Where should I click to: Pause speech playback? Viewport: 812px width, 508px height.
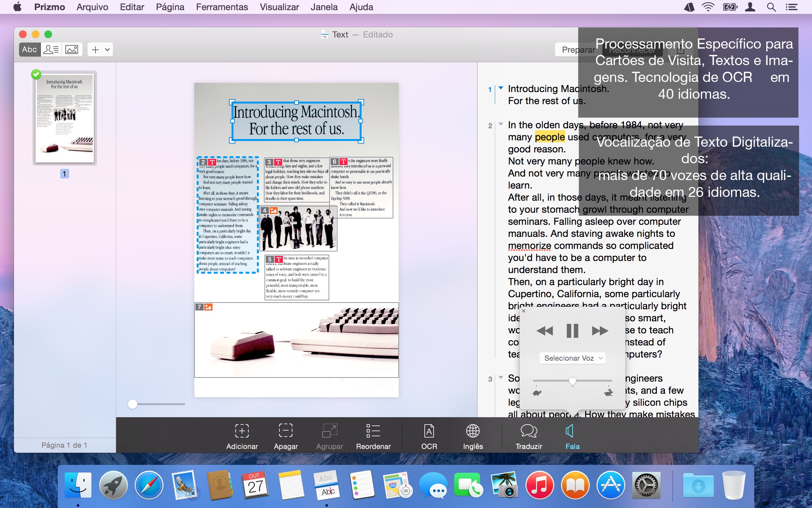click(x=572, y=331)
